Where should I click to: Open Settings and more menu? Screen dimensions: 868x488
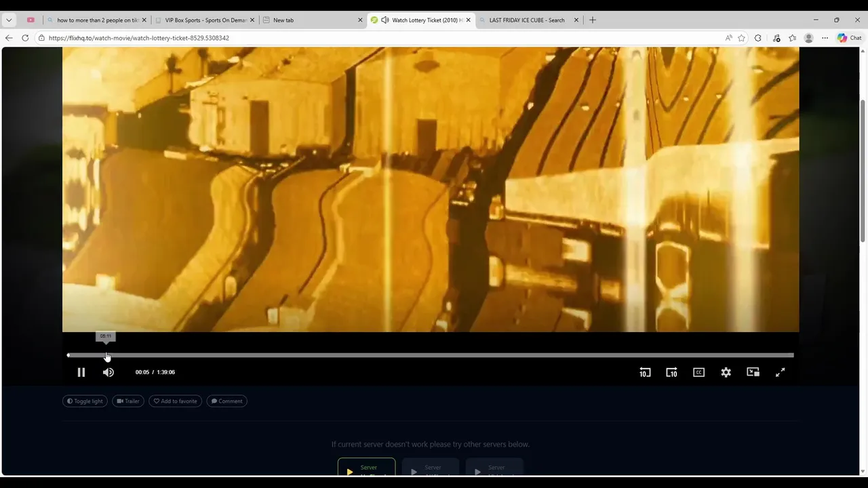click(x=825, y=38)
